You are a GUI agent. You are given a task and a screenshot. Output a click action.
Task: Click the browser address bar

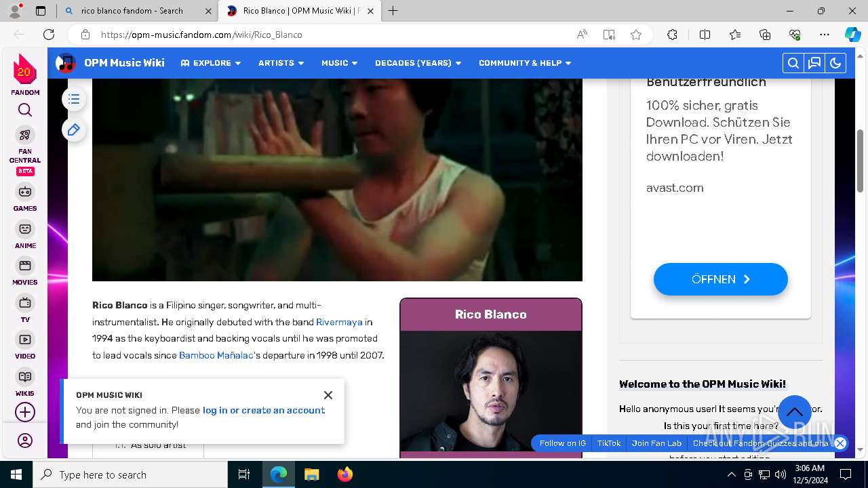point(332,35)
